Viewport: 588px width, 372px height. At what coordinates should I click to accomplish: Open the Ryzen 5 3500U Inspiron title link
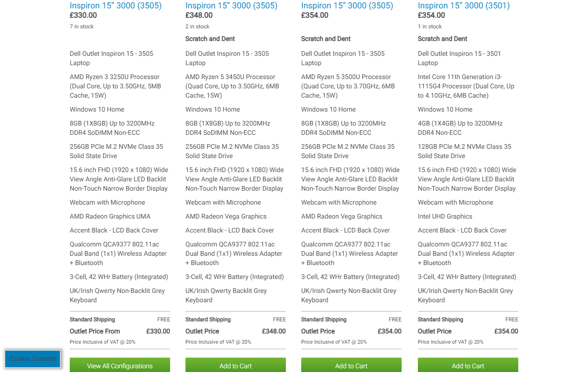click(347, 6)
